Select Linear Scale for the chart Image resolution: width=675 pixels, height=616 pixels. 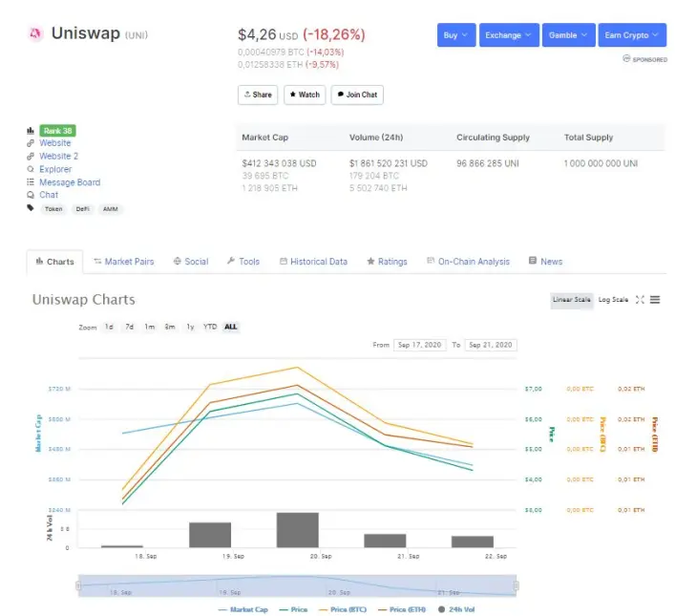(x=571, y=300)
